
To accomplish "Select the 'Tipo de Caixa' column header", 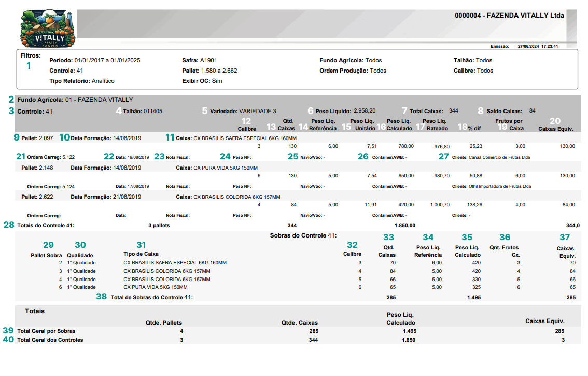I will [141, 254].
